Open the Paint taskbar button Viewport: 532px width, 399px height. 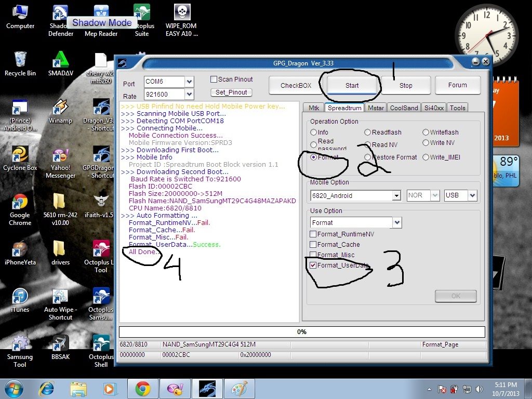(x=240, y=389)
